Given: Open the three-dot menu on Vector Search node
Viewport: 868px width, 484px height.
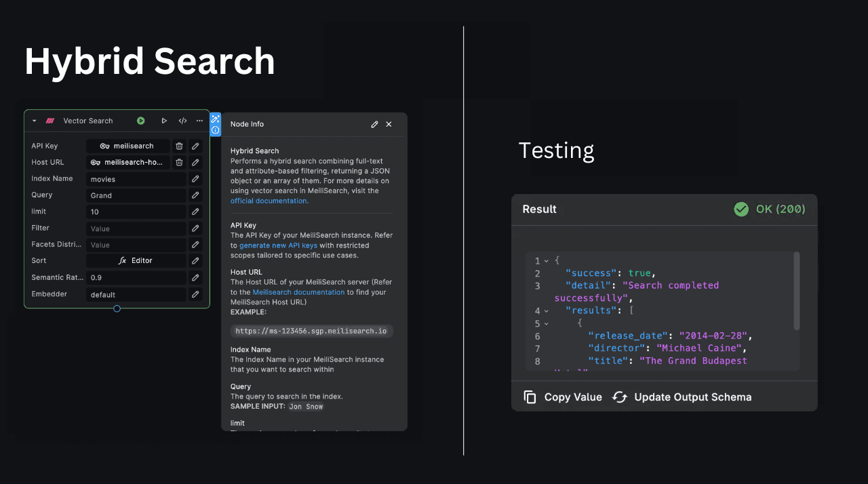Looking at the screenshot, I should click(x=199, y=121).
